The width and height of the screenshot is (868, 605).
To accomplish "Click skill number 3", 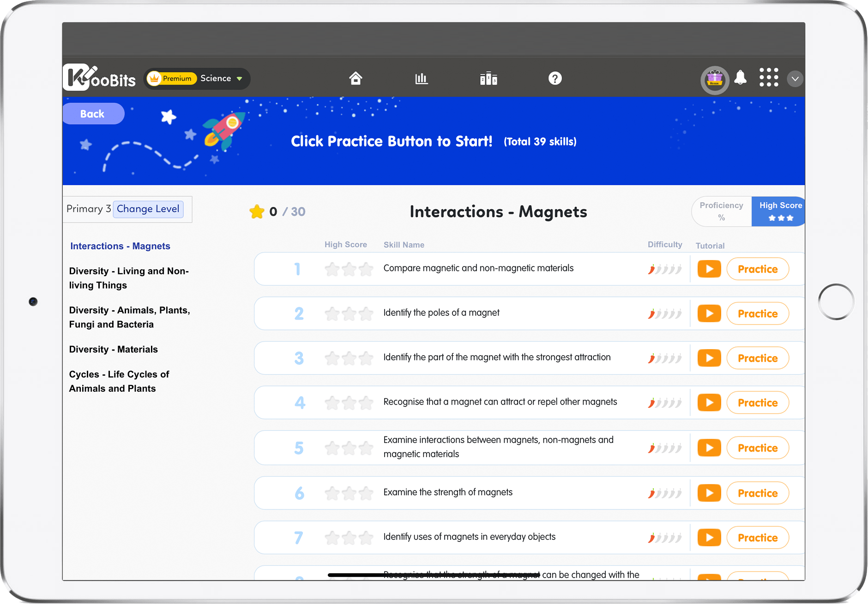I will click(x=299, y=358).
